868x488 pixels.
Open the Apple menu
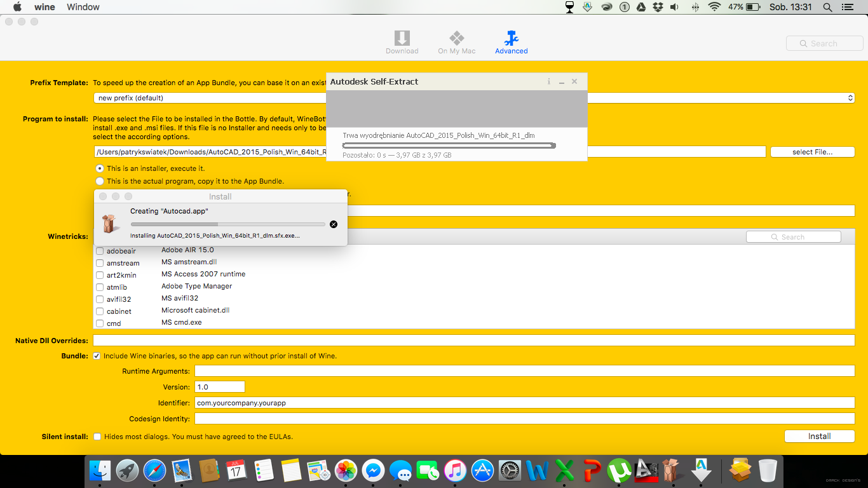(x=17, y=7)
